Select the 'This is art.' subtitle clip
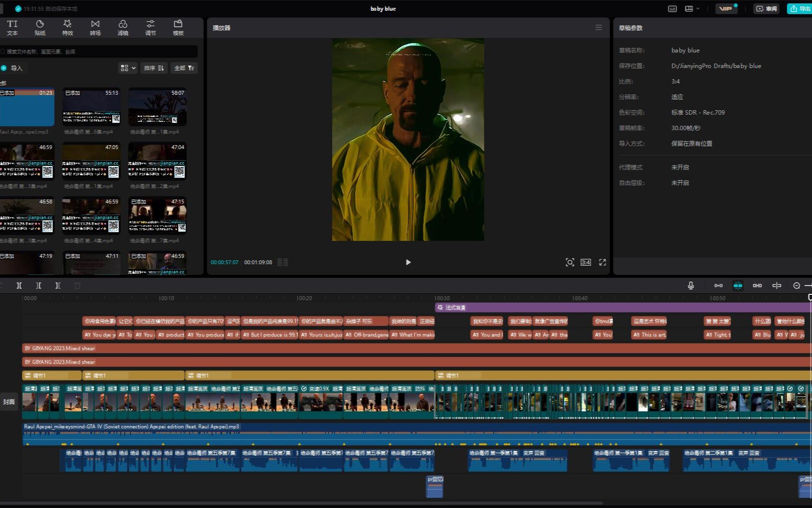 pyautogui.click(x=649, y=335)
